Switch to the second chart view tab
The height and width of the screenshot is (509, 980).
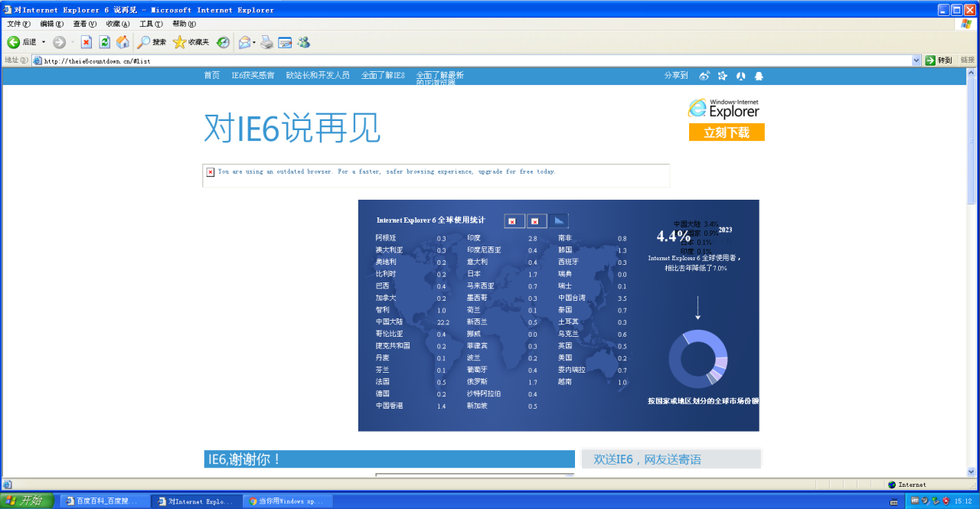(x=537, y=220)
